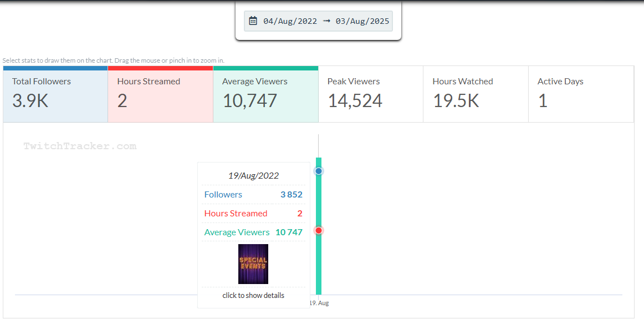The width and height of the screenshot is (644, 319).
Task: Click the 19/Aug/2022 tooltip date heading
Action: 253,175
